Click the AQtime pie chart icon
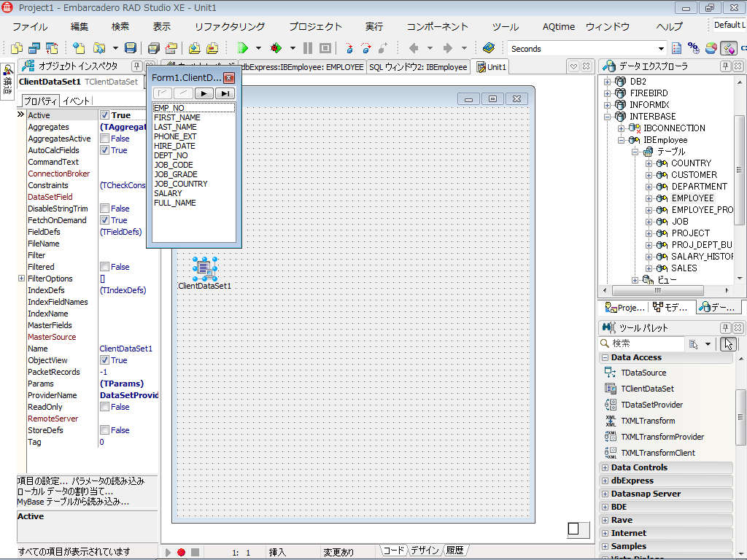 pos(711,48)
